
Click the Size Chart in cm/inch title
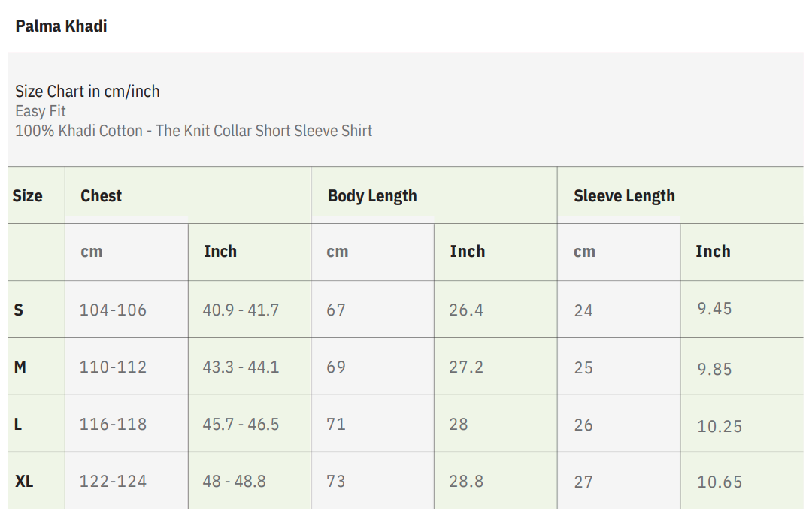coord(87,92)
